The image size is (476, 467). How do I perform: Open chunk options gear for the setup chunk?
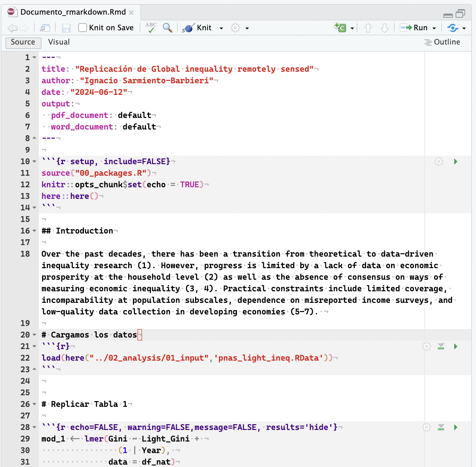tap(439, 161)
